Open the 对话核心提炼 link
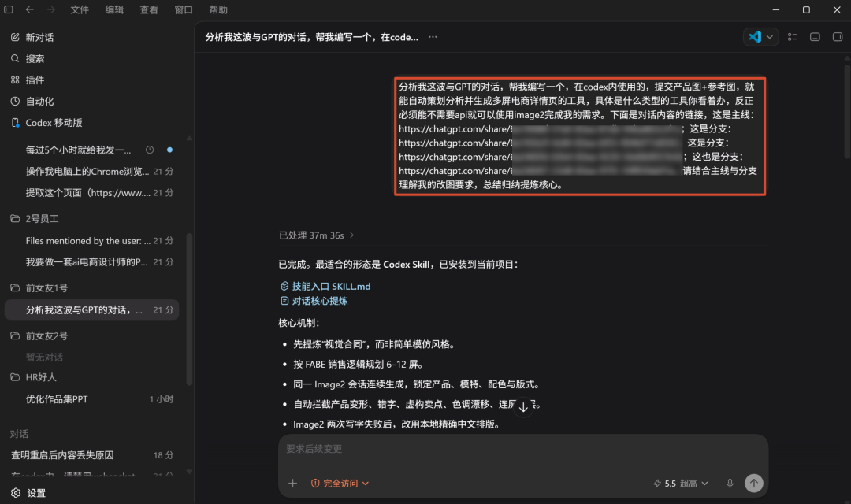 314,301
